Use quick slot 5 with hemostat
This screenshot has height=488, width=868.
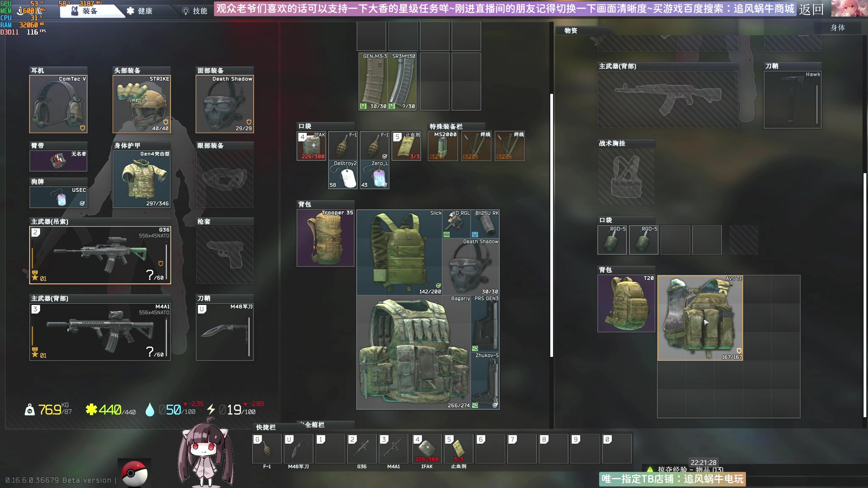(458, 449)
